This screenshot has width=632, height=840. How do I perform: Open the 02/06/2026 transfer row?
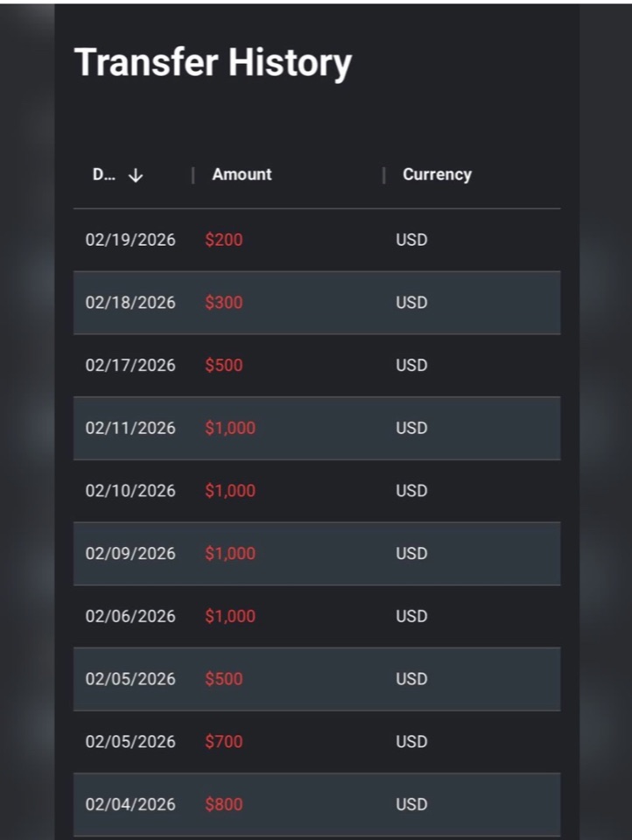pos(317,616)
